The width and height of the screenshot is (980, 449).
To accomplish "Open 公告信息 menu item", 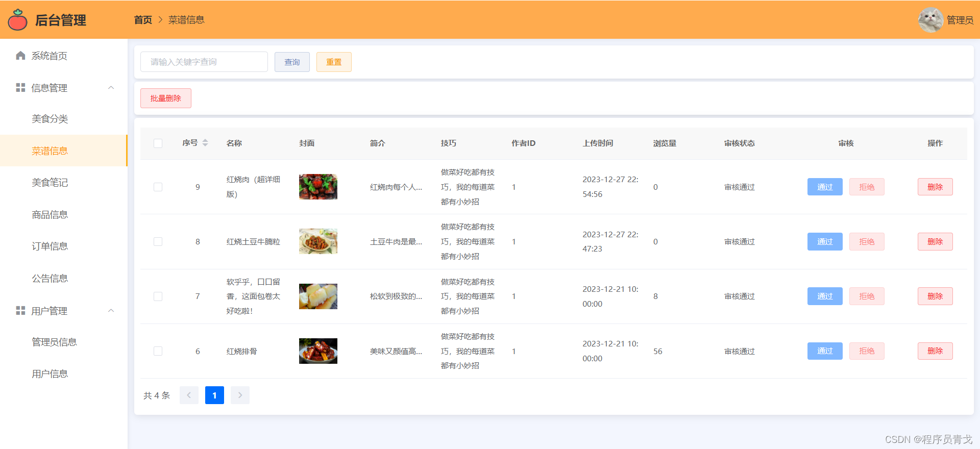I will click(64, 278).
